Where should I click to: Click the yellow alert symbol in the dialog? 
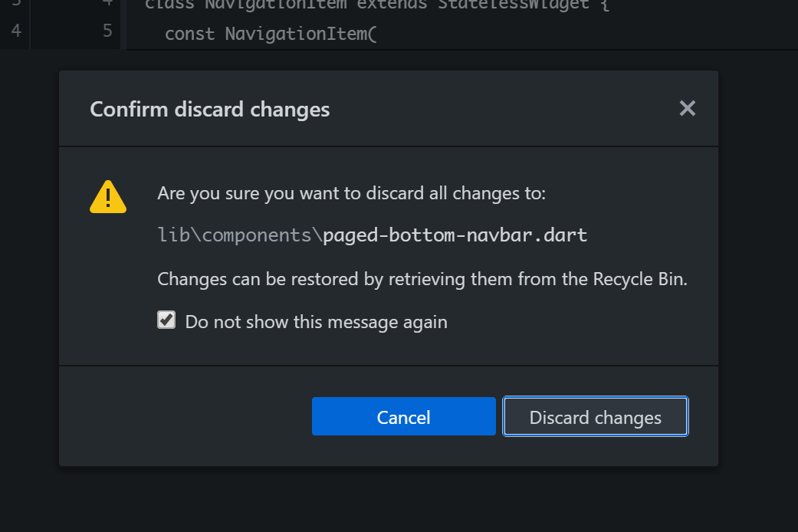tap(108, 197)
